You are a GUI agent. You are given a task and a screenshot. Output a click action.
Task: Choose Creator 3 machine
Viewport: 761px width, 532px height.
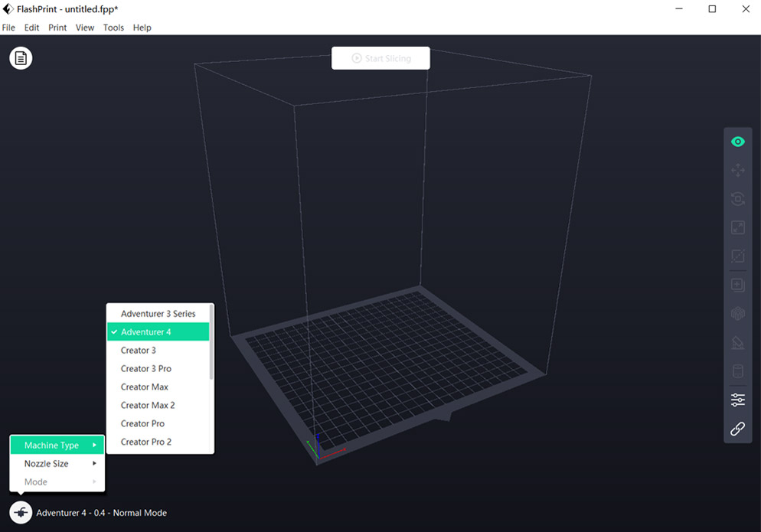(x=158, y=351)
